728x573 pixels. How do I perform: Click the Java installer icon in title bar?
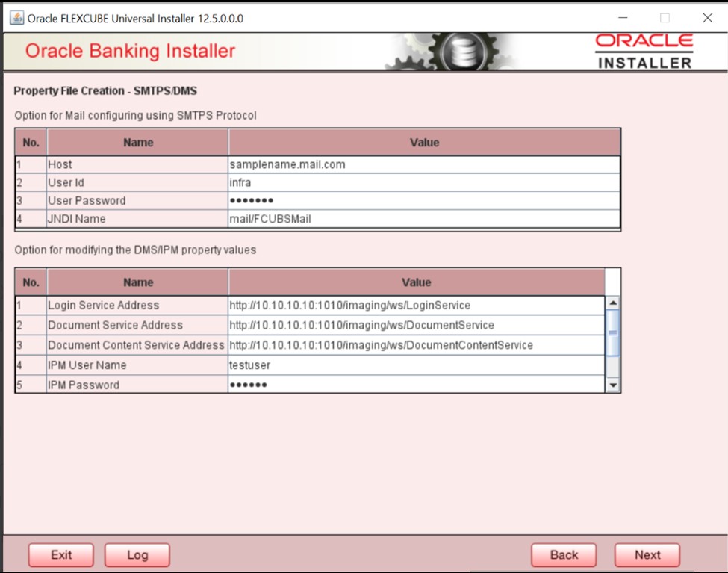click(16, 18)
